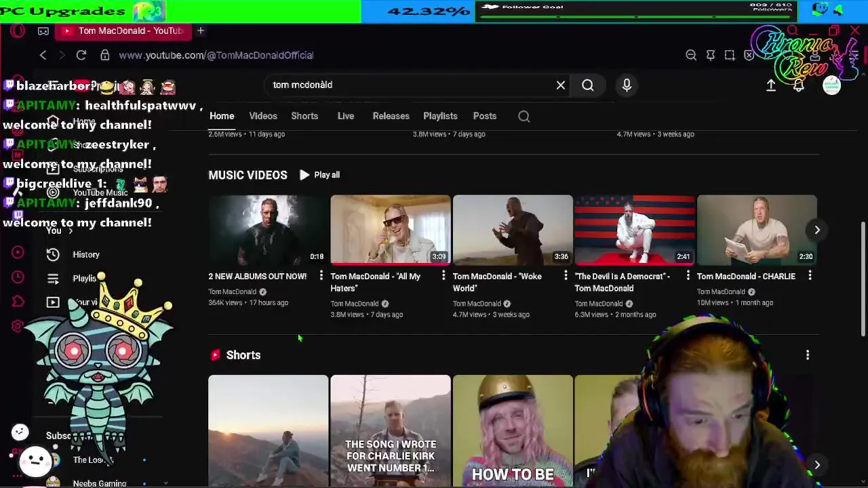Open "2 NEW ALBUMS OUT NOW!" title
Image resolution: width=868 pixels, height=488 pixels.
tap(258, 277)
